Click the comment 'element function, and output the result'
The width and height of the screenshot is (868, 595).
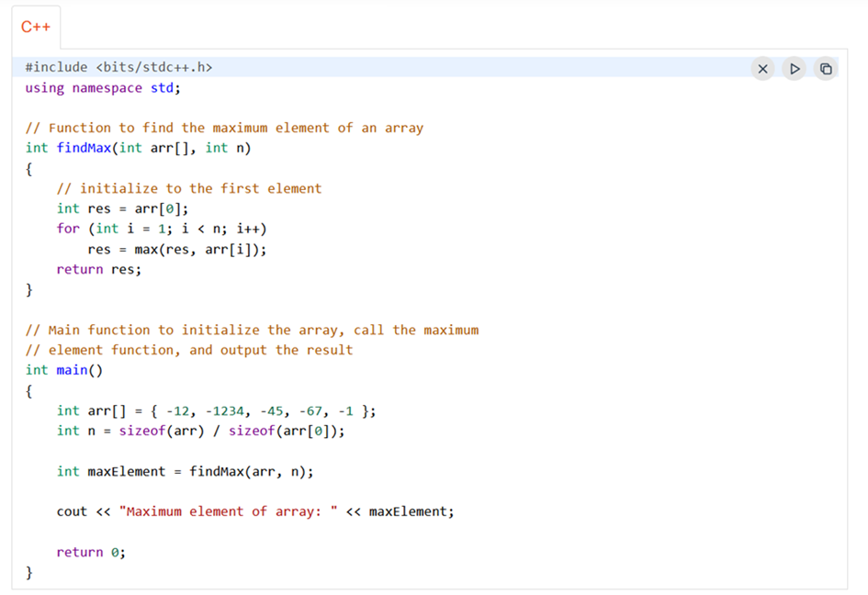click(189, 350)
